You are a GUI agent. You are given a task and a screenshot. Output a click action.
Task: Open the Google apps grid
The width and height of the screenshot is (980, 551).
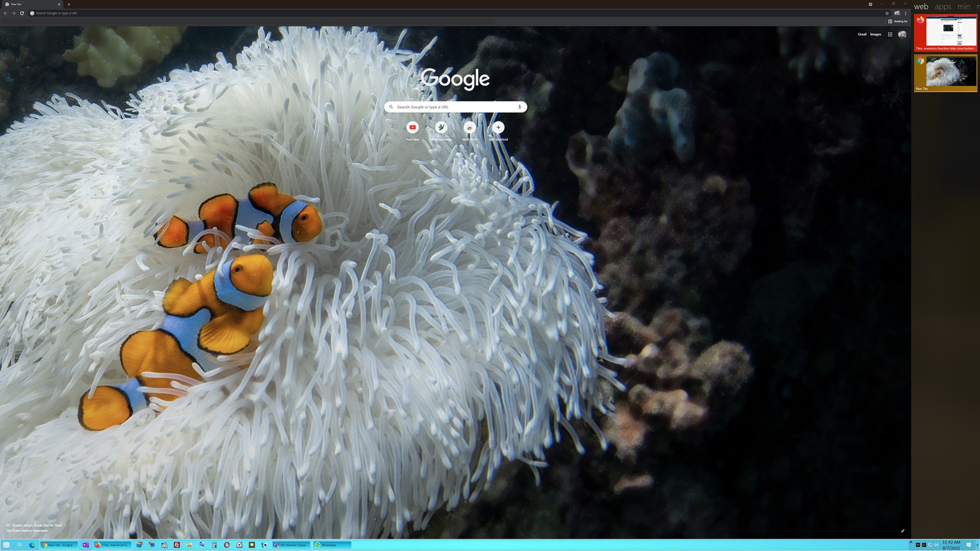pos(890,34)
